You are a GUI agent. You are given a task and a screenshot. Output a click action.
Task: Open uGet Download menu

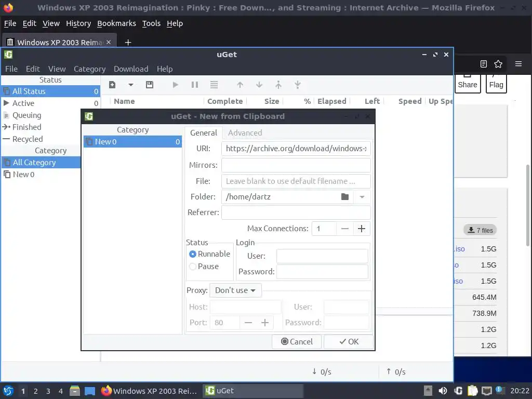(131, 69)
